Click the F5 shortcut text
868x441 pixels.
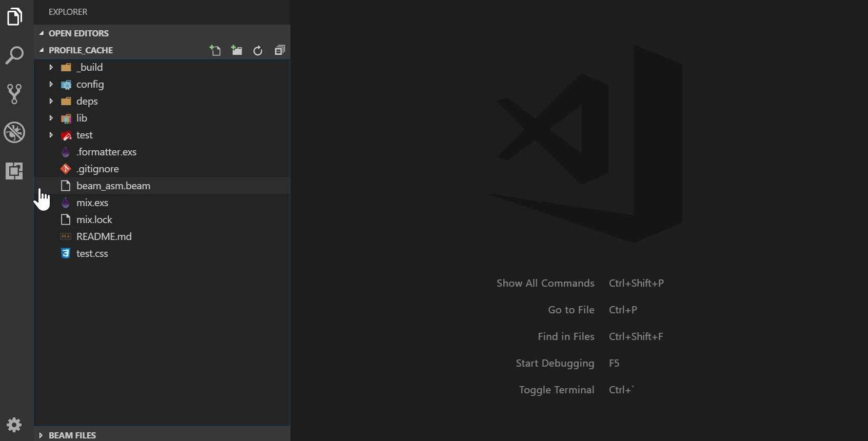tap(614, 363)
